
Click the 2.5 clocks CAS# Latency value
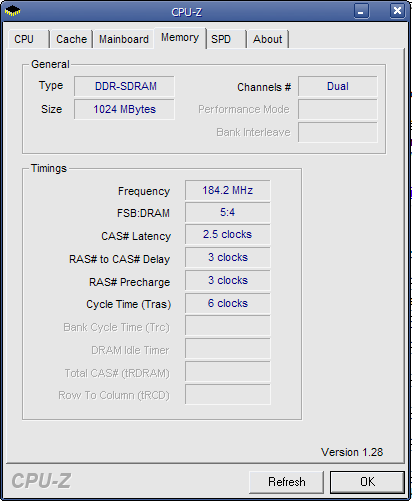tap(228, 235)
